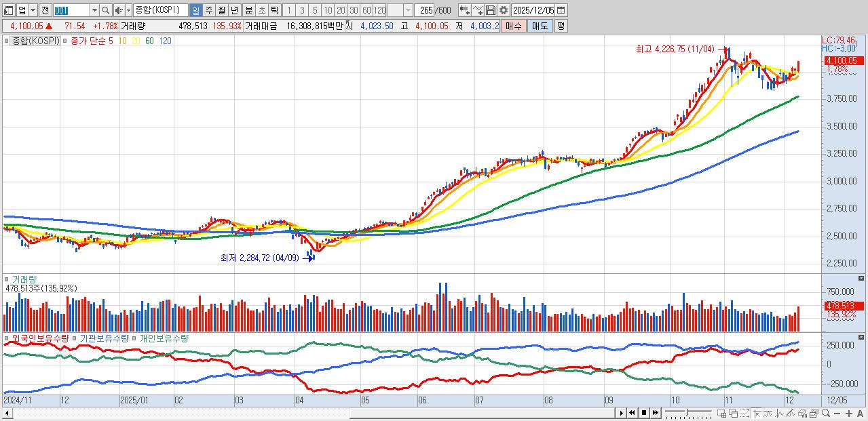Select the 10 interval button

(x=327, y=10)
